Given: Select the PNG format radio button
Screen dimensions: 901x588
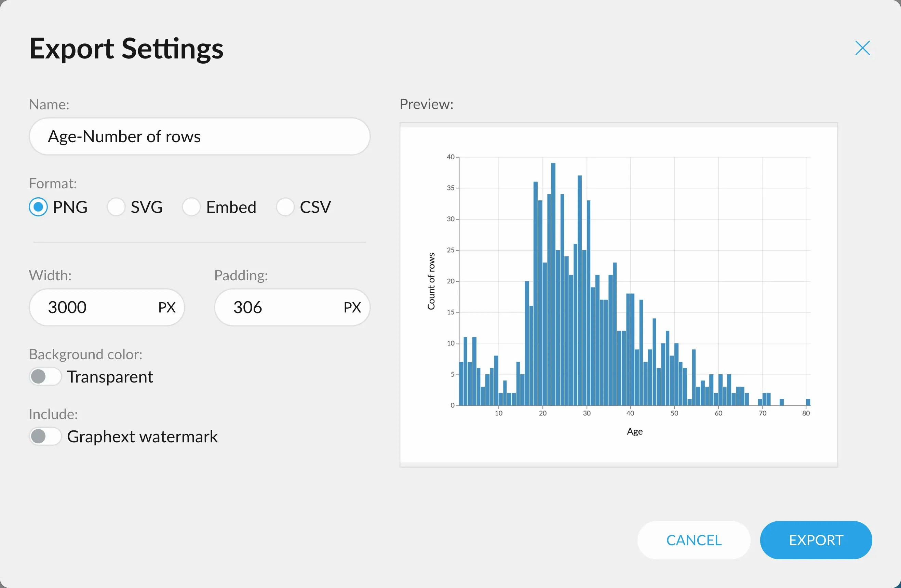Looking at the screenshot, I should [38, 207].
